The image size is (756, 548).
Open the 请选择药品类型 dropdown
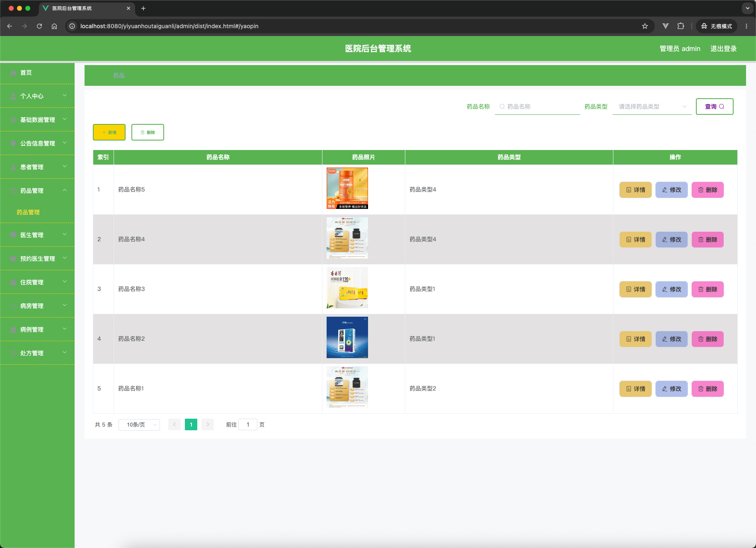652,107
